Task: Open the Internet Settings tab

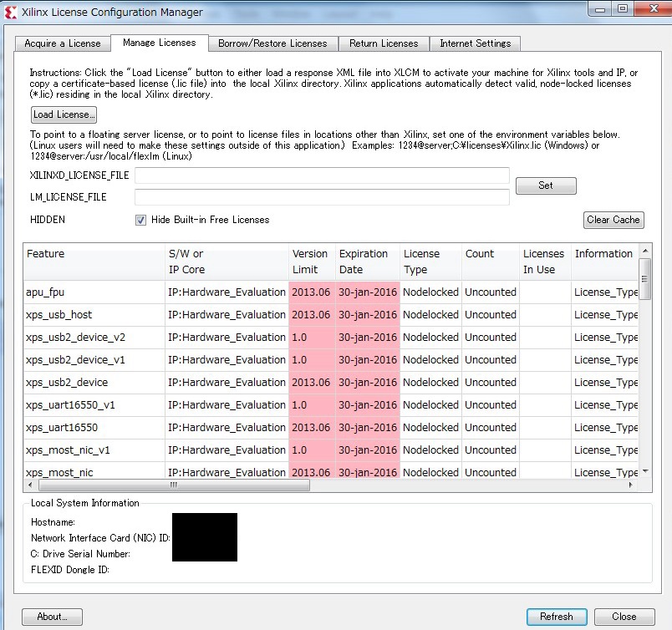Action: point(476,43)
